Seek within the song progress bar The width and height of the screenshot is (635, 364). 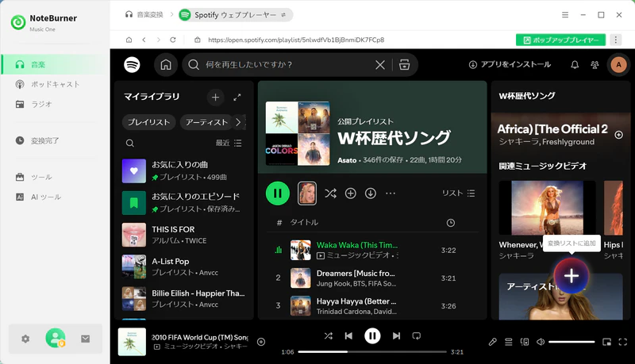point(372,352)
